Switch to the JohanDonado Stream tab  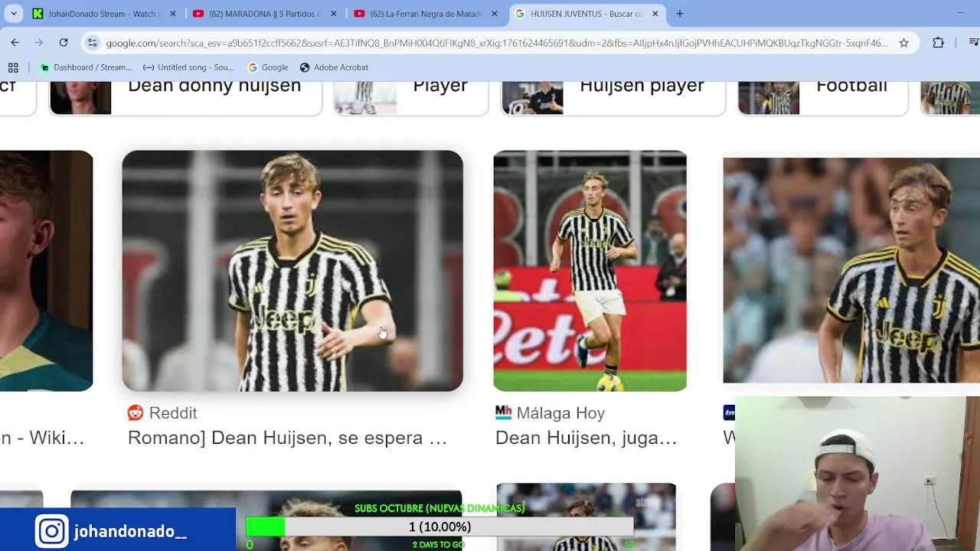(104, 13)
